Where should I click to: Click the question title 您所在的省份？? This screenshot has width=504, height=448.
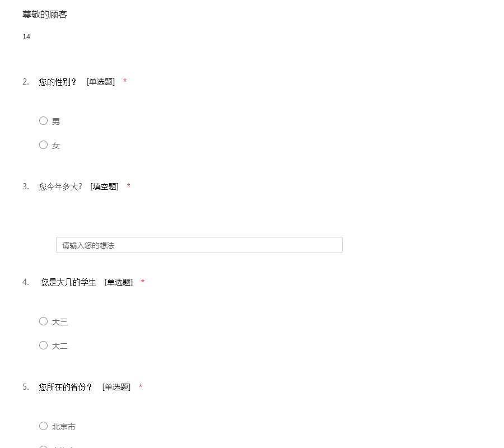66,388
